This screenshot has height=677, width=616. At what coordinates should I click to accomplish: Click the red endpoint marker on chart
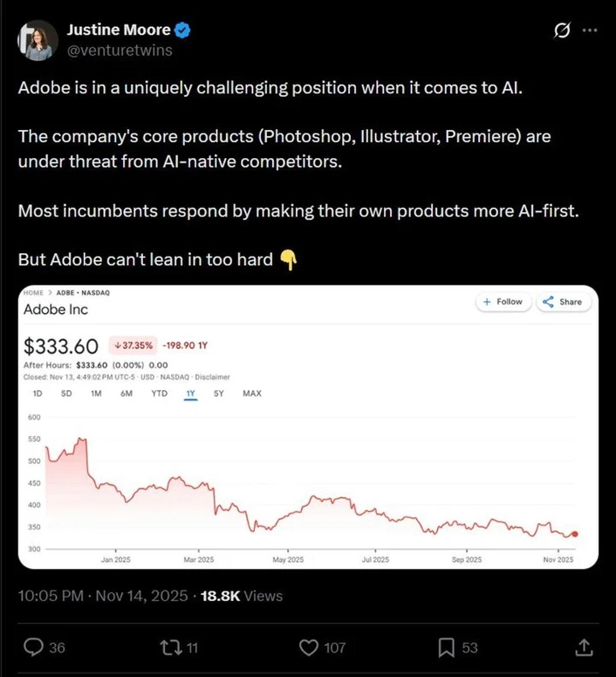(575, 534)
